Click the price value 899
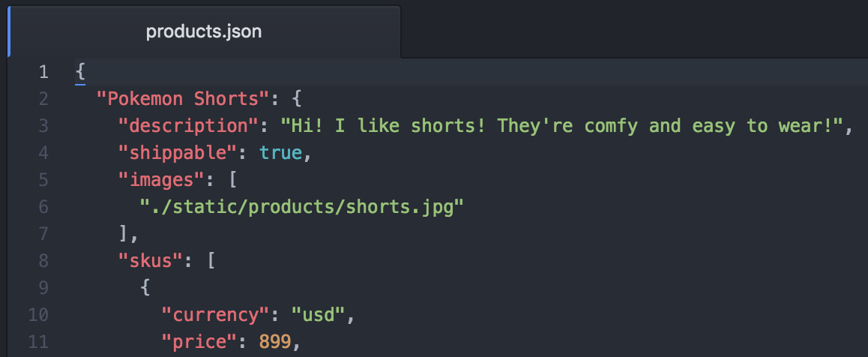 (x=274, y=342)
